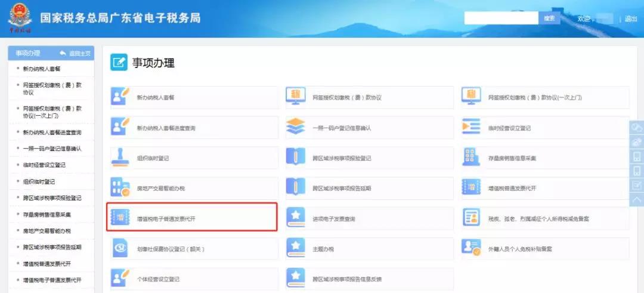Click the 临时经营设立登记 list icon
Viewport: 644px width, 293px height.
tap(471, 127)
